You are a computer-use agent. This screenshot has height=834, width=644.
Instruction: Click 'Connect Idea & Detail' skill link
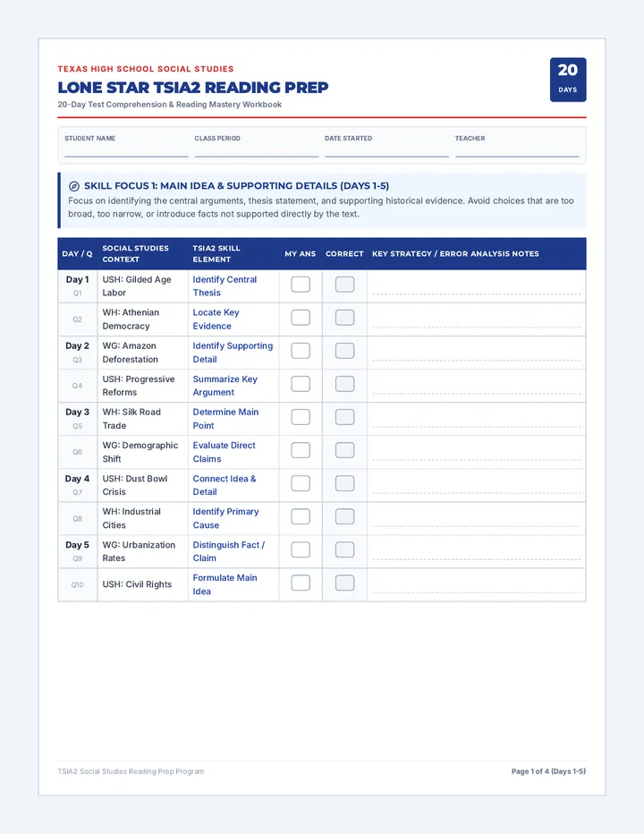(225, 485)
